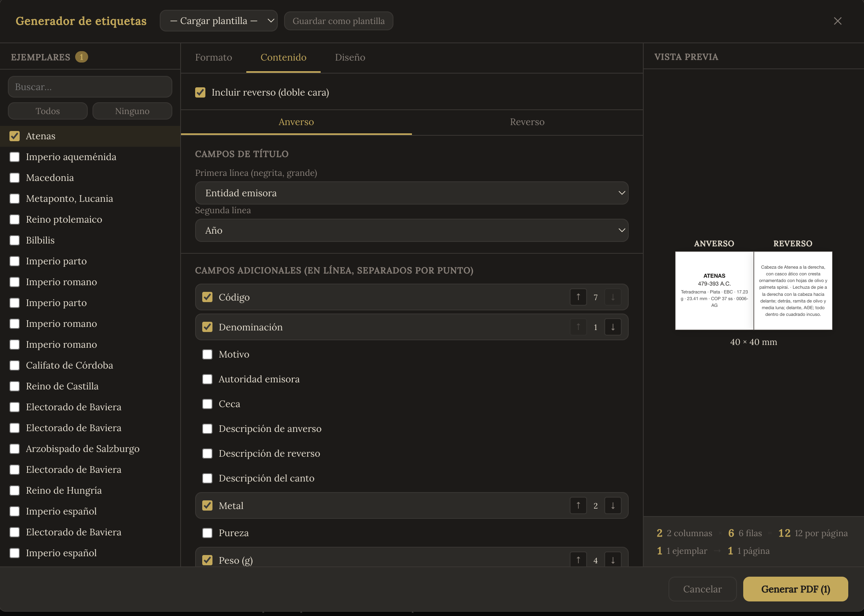Click the Generar PDF (1) button
Image resolution: width=864 pixels, height=616 pixels.
coord(795,589)
